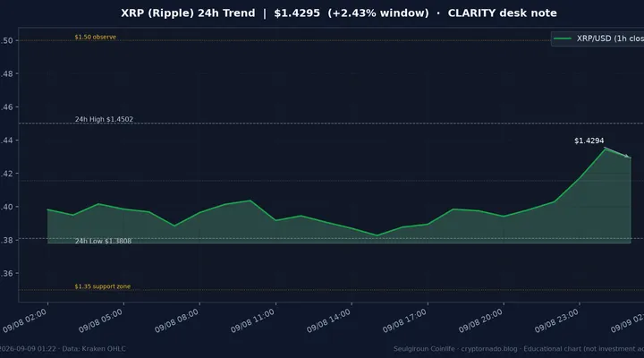Click the '.46' y-axis tick label
This screenshot has height=358, width=644.
(x=7, y=107)
